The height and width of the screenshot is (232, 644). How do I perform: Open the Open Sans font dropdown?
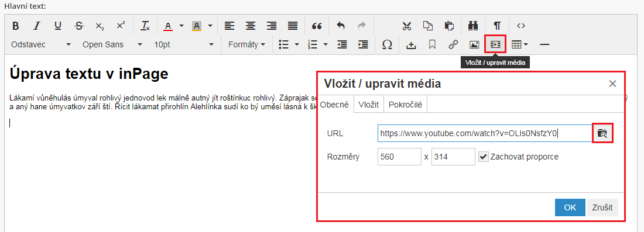click(112, 44)
